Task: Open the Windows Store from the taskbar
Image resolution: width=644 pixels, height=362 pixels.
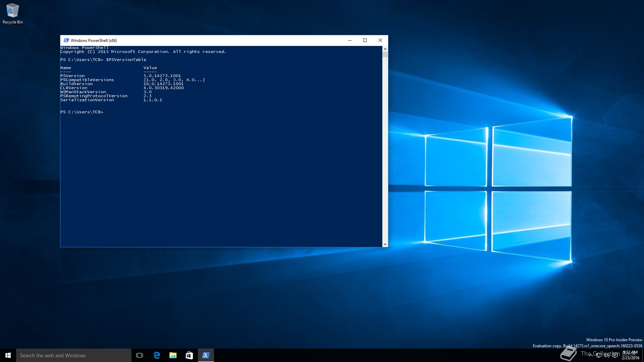Action: [x=189, y=355]
